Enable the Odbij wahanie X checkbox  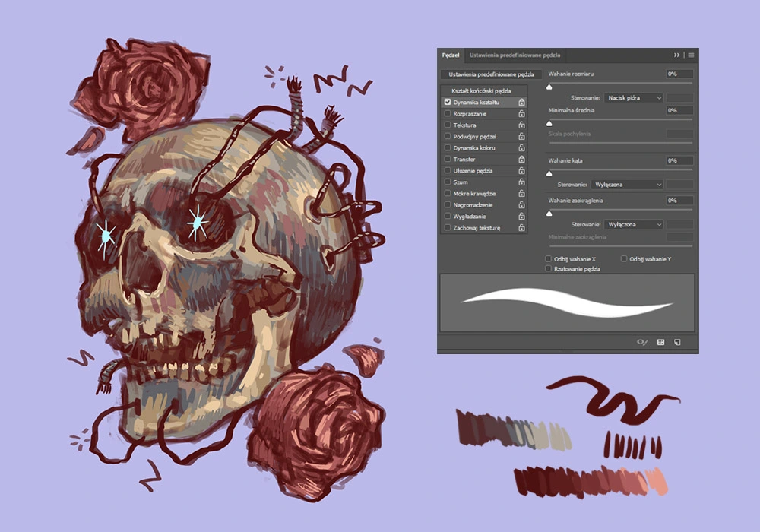[x=549, y=259]
